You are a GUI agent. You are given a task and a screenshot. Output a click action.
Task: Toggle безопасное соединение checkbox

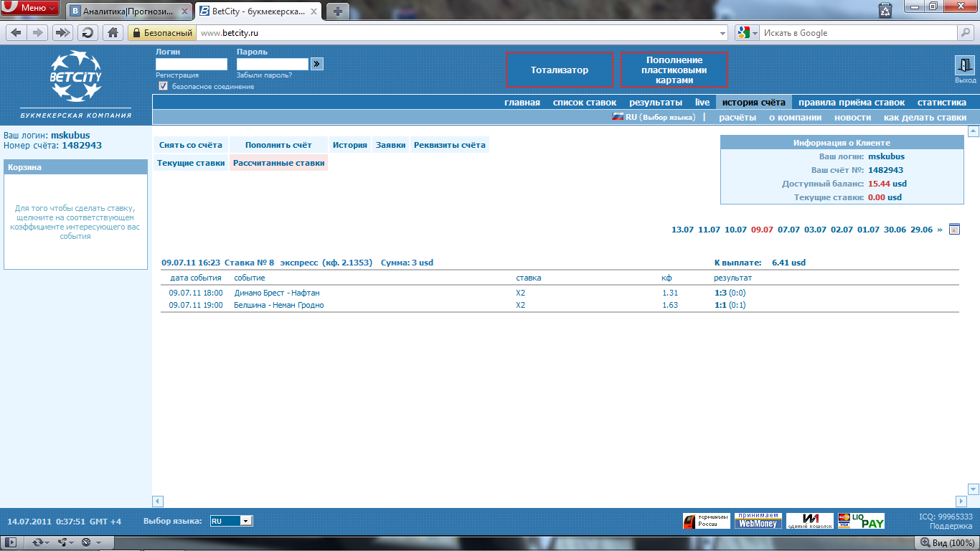point(163,86)
